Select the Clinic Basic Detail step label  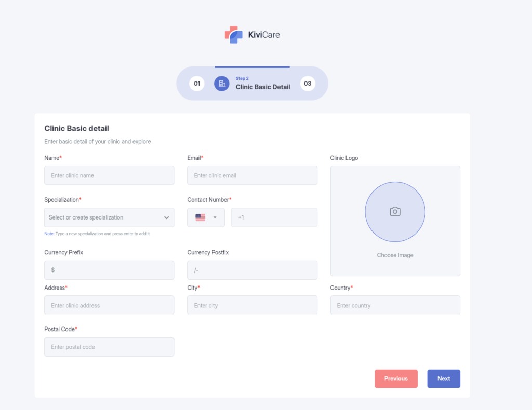(263, 87)
